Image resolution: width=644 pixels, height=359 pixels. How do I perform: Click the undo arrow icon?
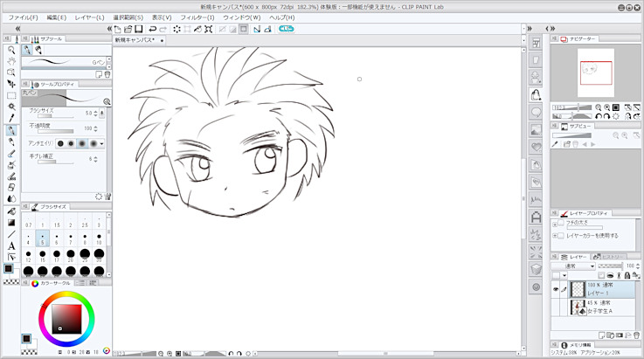pos(152,29)
